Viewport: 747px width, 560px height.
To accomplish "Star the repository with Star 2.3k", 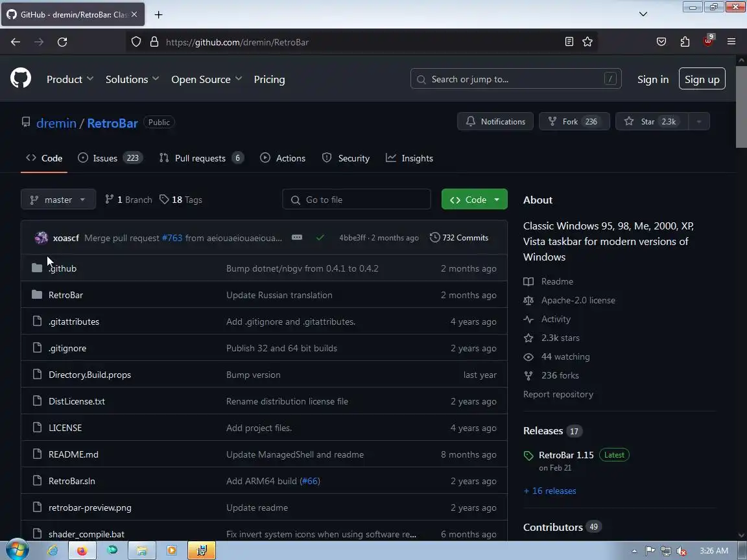I will [652, 121].
